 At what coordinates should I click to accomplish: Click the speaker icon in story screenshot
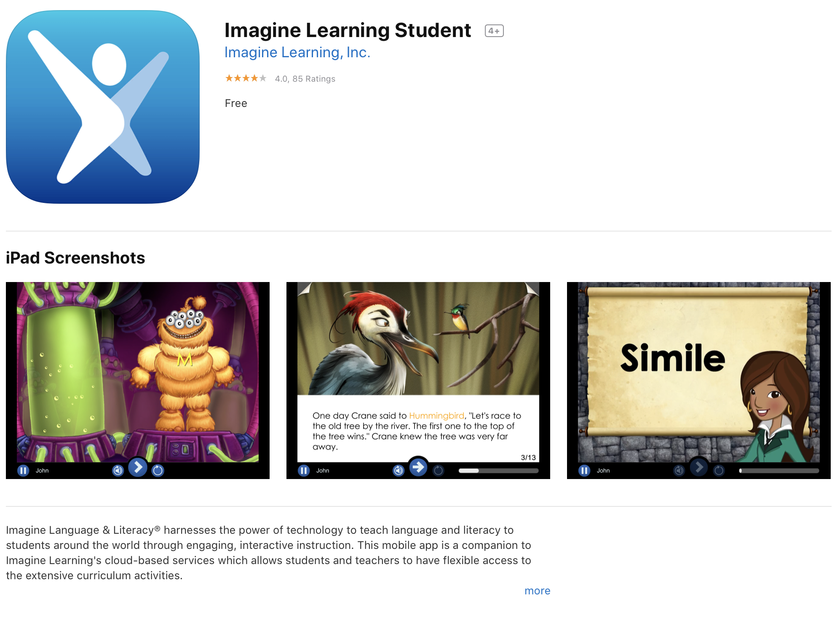399,470
